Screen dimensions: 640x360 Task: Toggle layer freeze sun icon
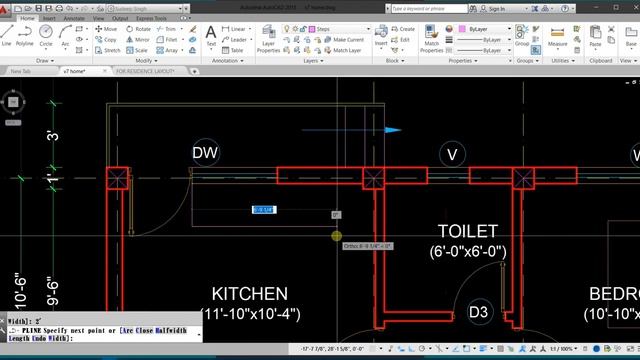(x=295, y=29)
